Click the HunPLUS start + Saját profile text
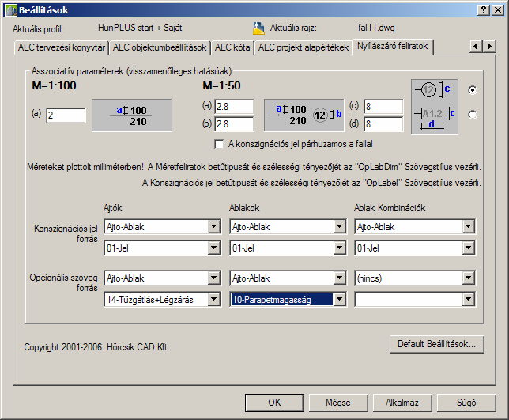The width and height of the screenshot is (509, 420). pyautogui.click(x=140, y=28)
